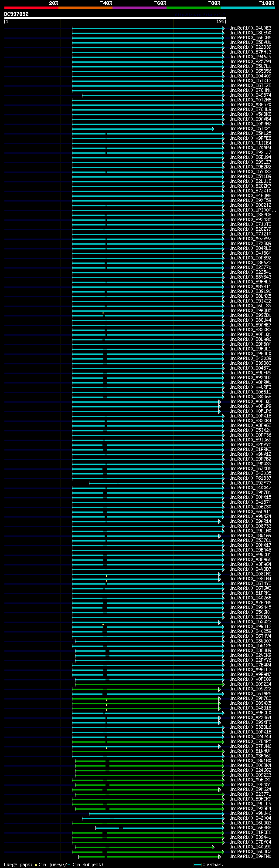The height and width of the screenshot is (868, 279).
Task: Click UniRef100_Q5K125 label
Action: click(250, 133)
